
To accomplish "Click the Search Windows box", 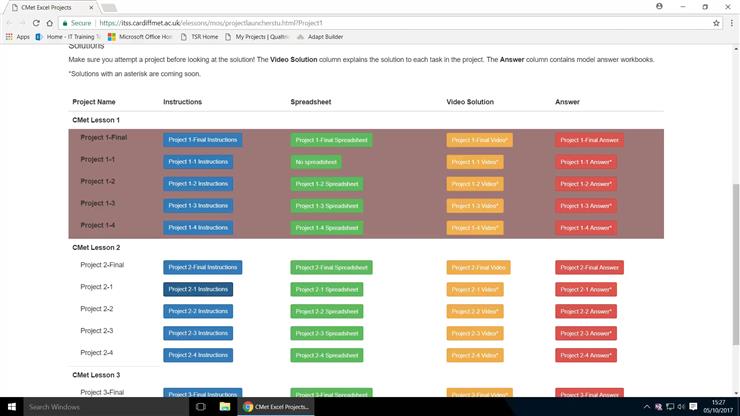I will point(106,407).
